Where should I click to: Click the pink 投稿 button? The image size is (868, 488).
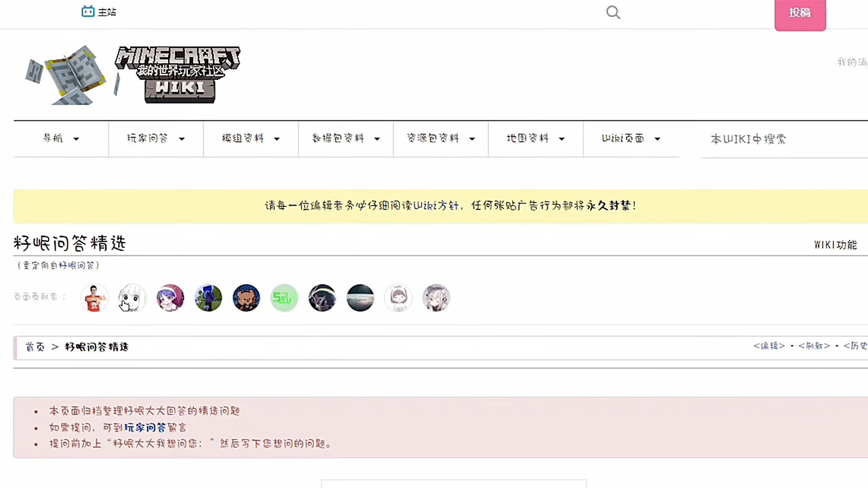click(800, 14)
